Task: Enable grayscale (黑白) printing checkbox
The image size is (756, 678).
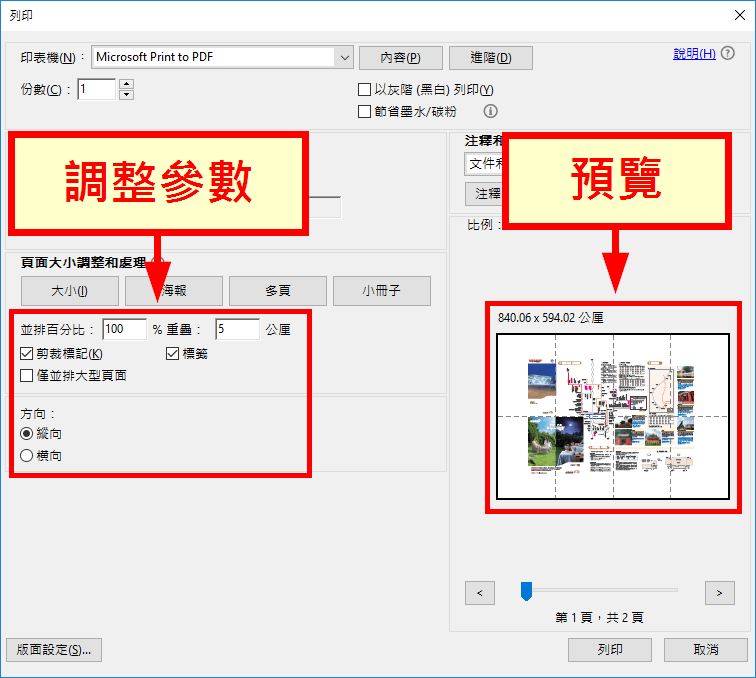Action: coord(365,90)
